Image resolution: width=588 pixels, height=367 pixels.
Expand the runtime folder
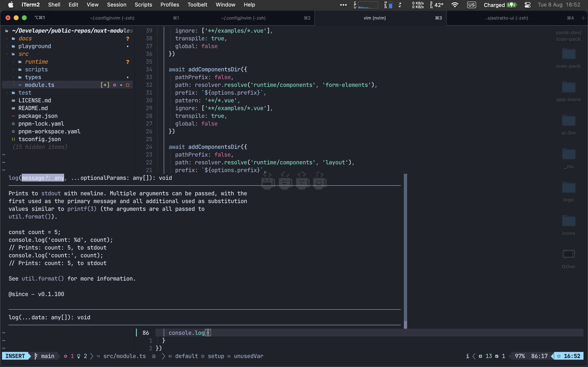tap(13, 62)
